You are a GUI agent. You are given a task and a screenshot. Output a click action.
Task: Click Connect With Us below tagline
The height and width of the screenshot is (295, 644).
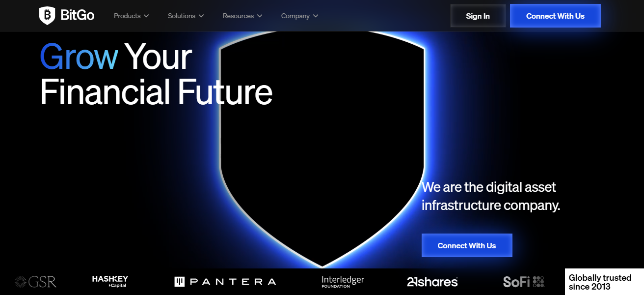(x=467, y=245)
